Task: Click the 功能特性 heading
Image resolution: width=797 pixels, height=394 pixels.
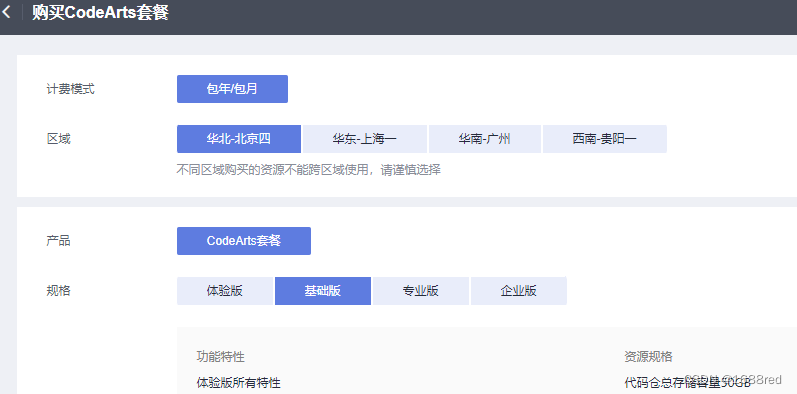Action: pos(221,357)
